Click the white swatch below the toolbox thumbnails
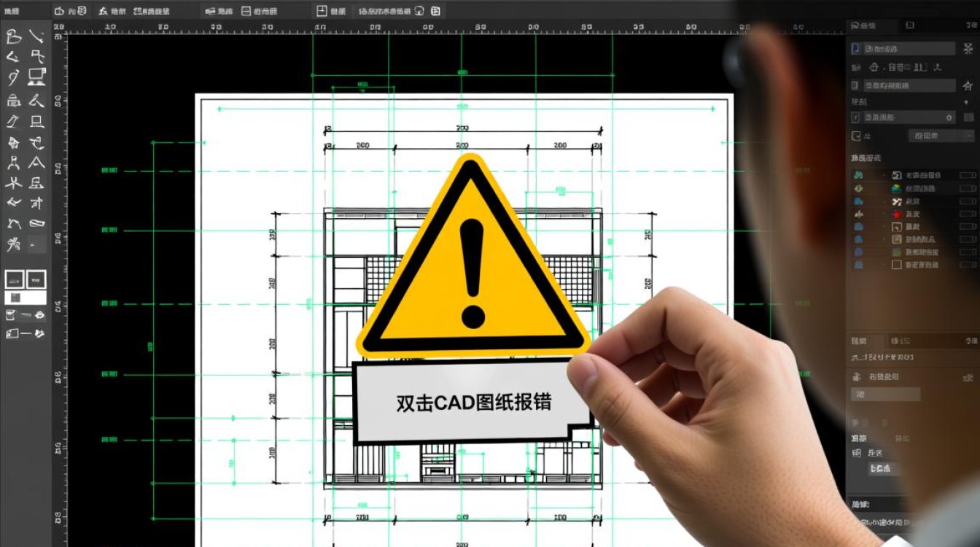The height and width of the screenshot is (547, 980). (26, 298)
